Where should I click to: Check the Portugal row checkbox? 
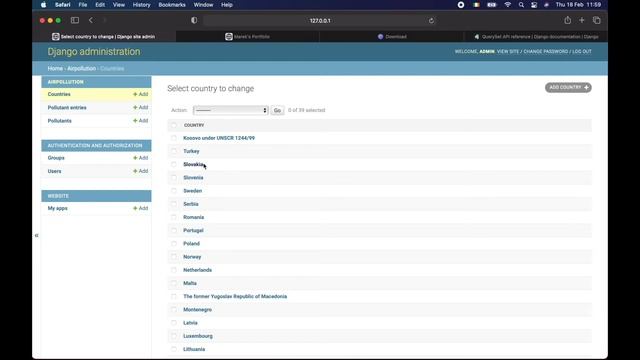[x=174, y=230]
